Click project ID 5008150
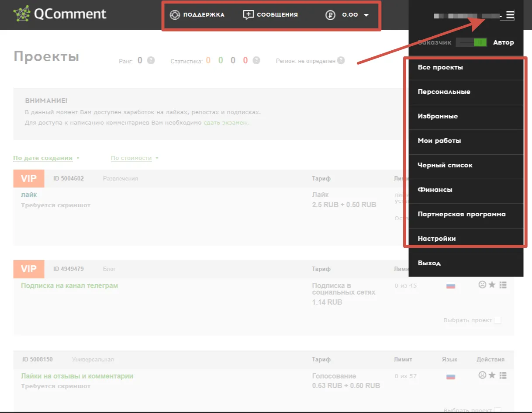This screenshot has height=413, width=532. (x=38, y=359)
